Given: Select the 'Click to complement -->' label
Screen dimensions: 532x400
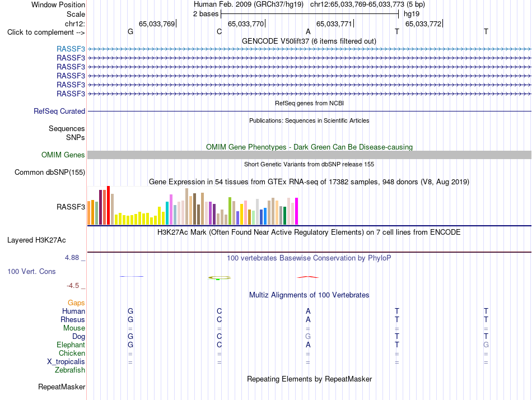Looking at the screenshot, I should pos(46,32).
